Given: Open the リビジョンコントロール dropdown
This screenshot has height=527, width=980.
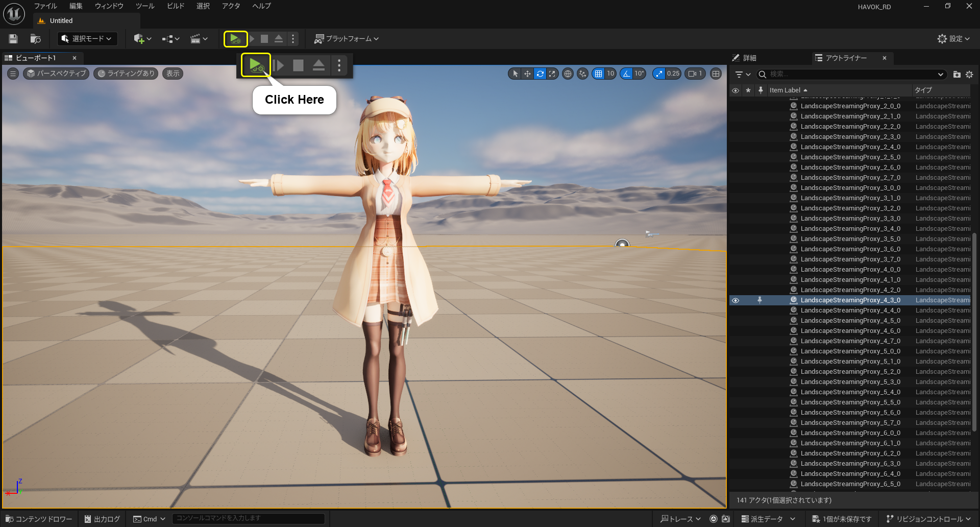Looking at the screenshot, I should pos(928,519).
